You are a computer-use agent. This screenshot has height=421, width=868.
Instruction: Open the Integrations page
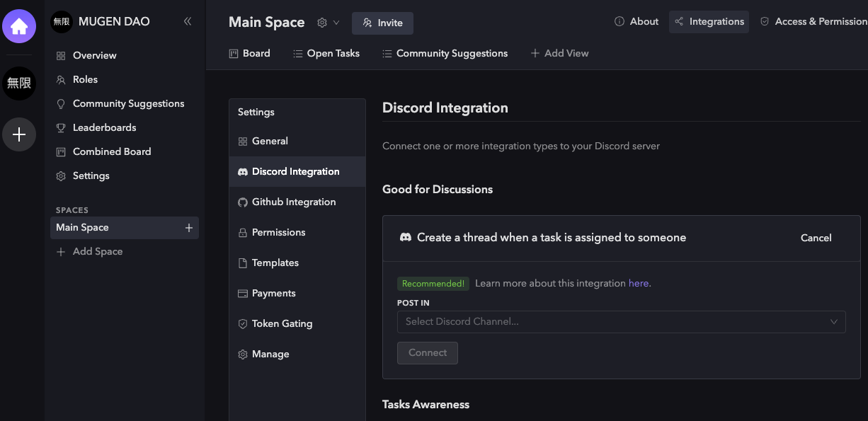pyautogui.click(x=709, y=21)
